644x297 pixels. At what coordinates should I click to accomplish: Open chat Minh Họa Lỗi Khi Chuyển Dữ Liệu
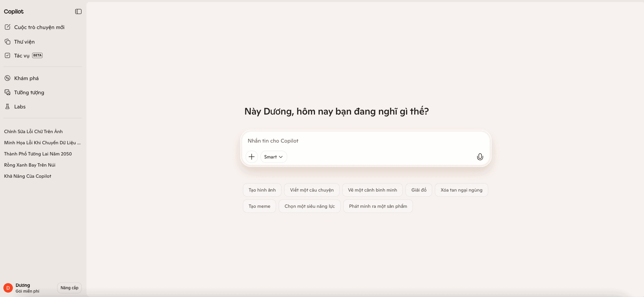pyautogui.click(x=42, y=143)
